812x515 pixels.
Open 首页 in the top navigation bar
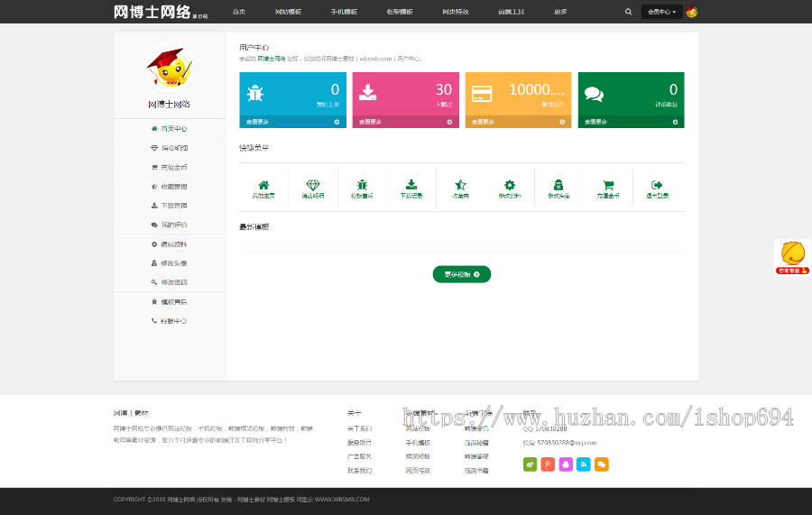238,12
